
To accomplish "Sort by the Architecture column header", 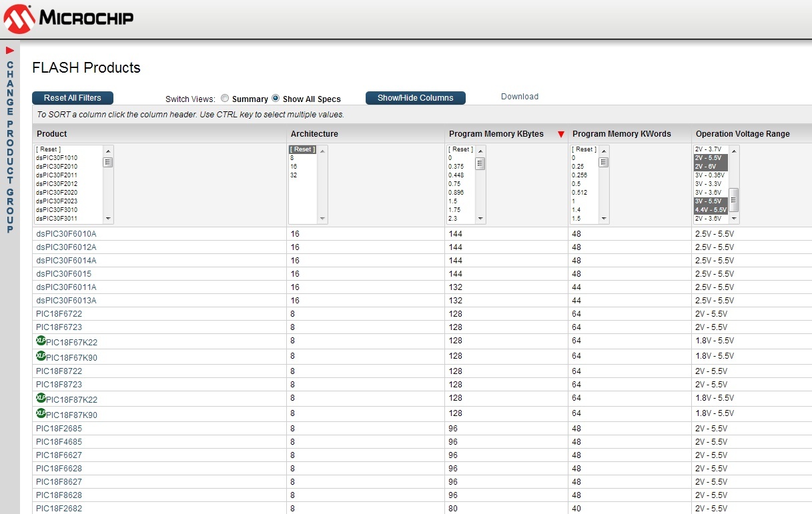I will tap(314, 134).
